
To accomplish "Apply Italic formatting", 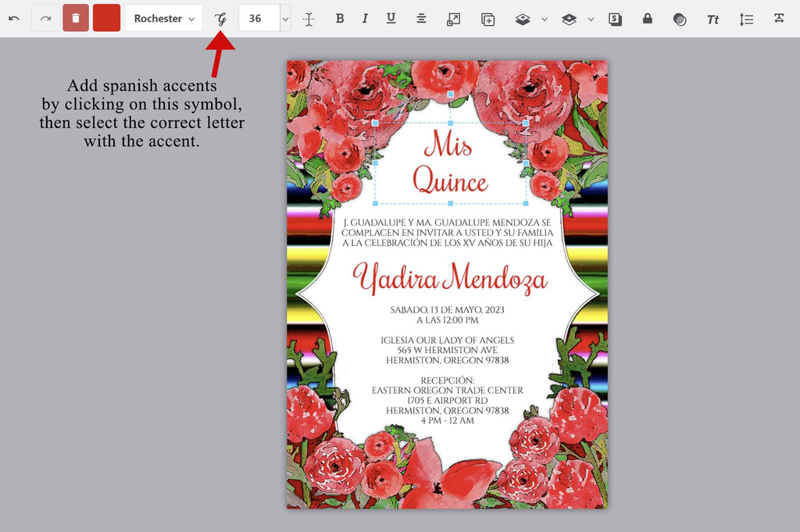I will point(365,17).
